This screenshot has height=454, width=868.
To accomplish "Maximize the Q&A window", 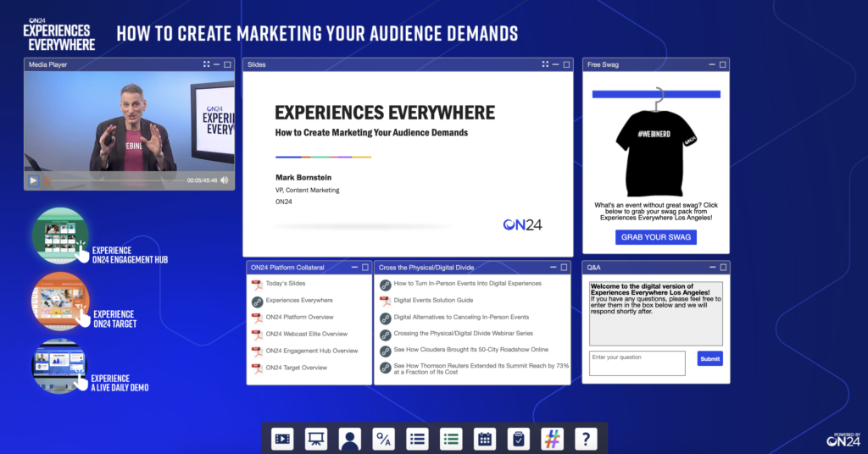I will click(723, 267).
